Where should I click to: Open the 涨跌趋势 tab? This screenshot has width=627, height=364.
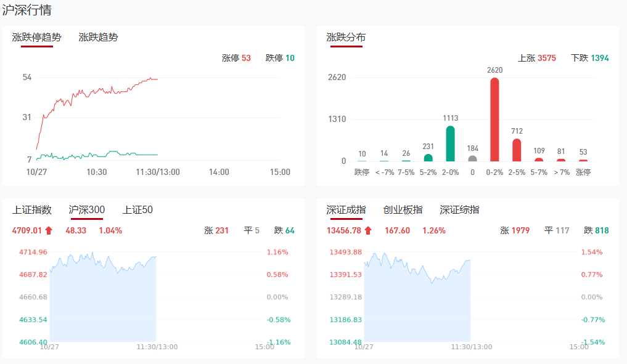click(x=98, y=38)
